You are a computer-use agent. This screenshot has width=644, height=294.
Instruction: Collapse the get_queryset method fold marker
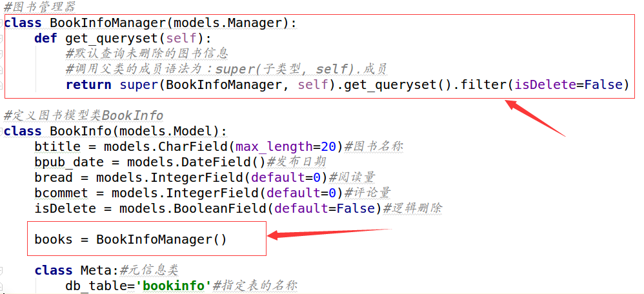2,39
